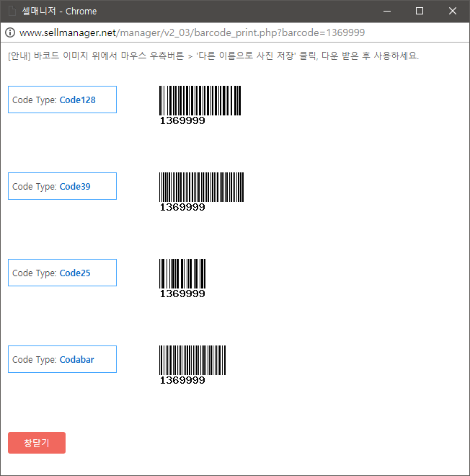Screen dimensions: 470x476
Task: Click the Code Type: Code128 label box
Action: pyautogui.click(x=62, y=100)
